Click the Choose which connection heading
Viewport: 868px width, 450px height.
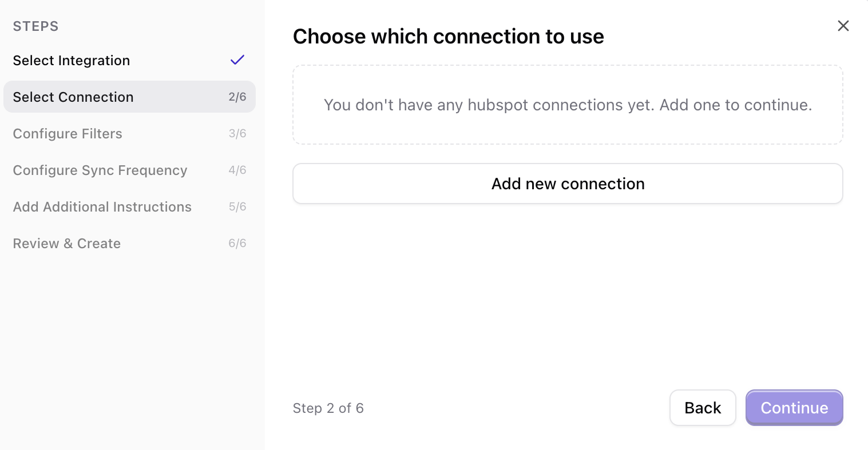click(448, 36)
